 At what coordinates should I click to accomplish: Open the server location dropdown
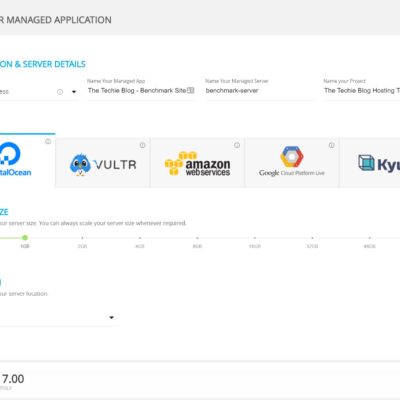pos(59,318)
